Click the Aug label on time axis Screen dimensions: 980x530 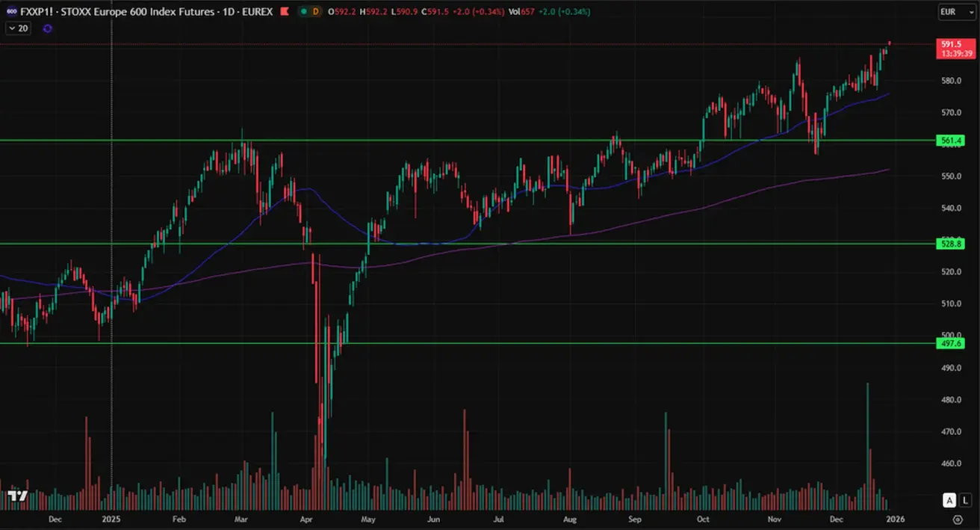point(569,519)
